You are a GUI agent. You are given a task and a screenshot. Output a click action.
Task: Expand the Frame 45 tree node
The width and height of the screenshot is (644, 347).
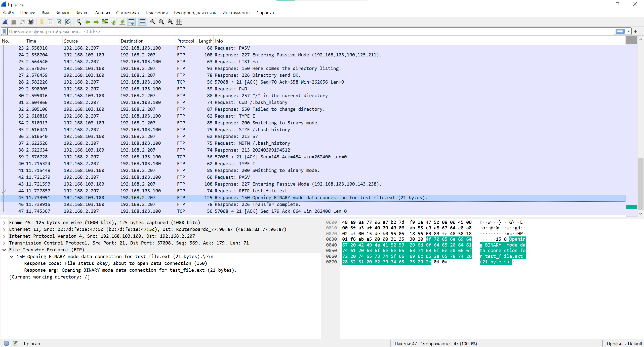click(x=4, y=223)
